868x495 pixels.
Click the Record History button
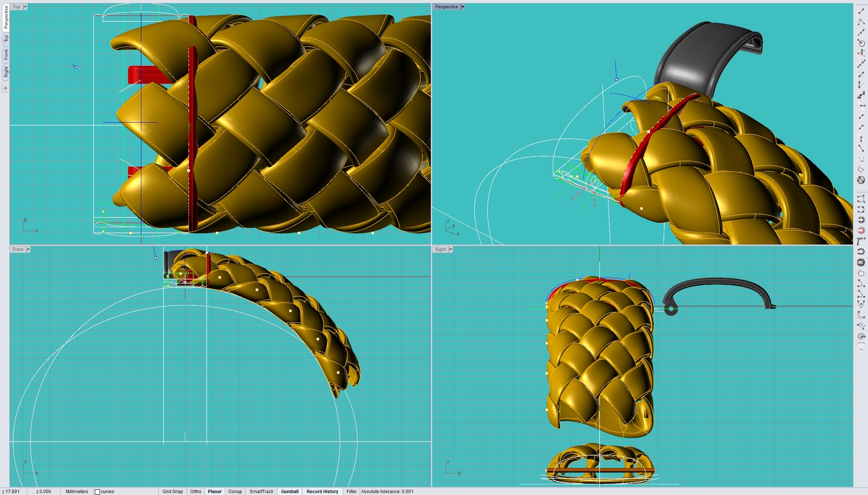(322, 491)
